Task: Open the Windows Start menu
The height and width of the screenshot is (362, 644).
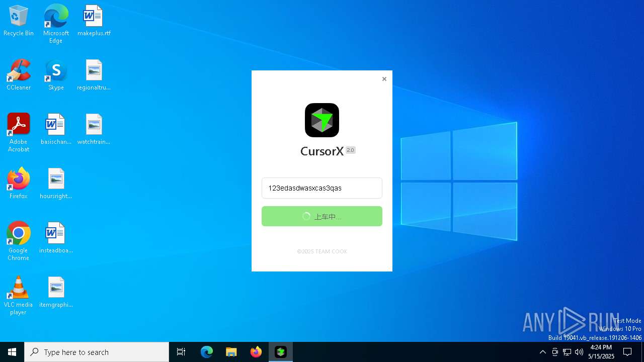Action: (x=12, y=352)
